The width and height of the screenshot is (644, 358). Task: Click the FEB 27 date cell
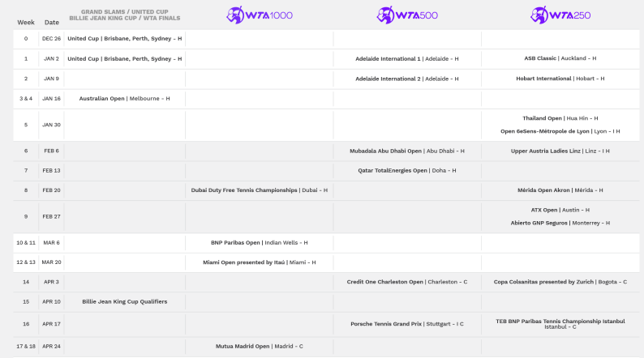coord(51,216)
